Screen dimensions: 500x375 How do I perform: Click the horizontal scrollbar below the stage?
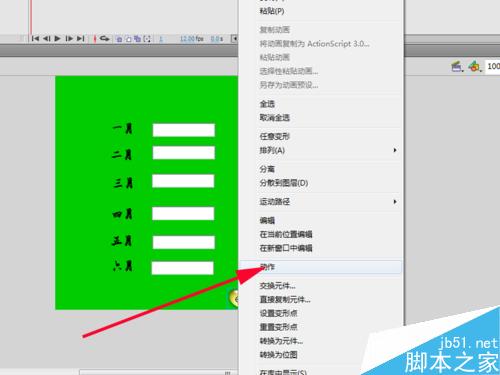(x=159, y=372)
